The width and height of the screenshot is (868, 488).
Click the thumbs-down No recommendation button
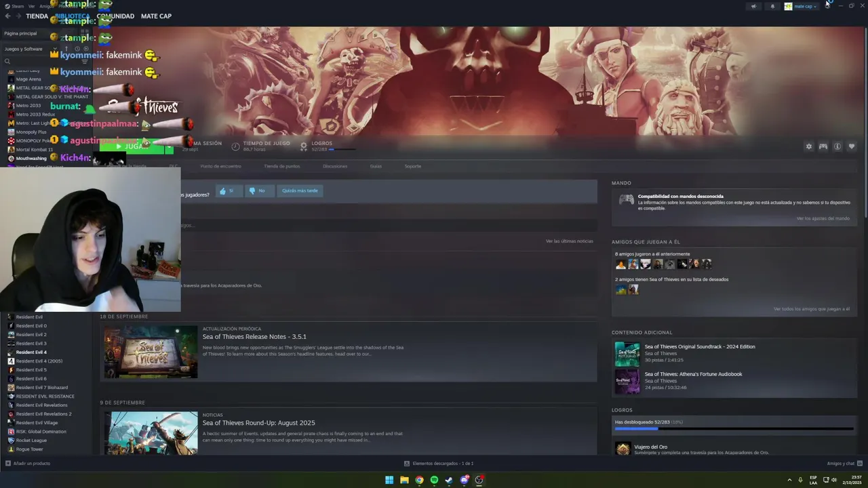[260, 191]
